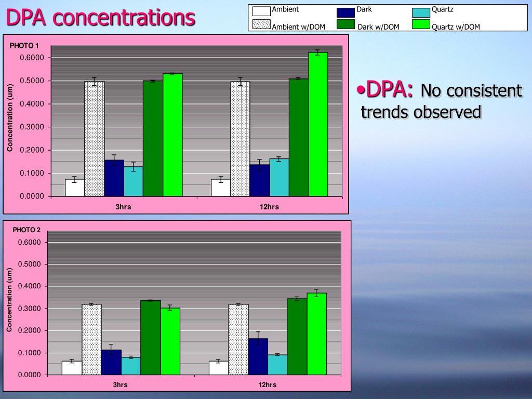The image size is (532, 399).
Task: Click the Dark navy legend swatch
Action: coord(345,12)
